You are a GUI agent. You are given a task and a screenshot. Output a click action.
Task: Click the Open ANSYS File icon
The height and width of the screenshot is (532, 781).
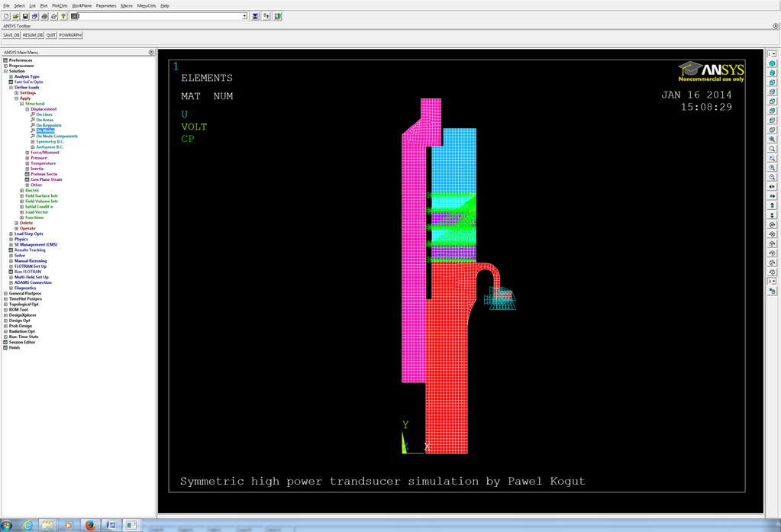[x=16, y=17]
